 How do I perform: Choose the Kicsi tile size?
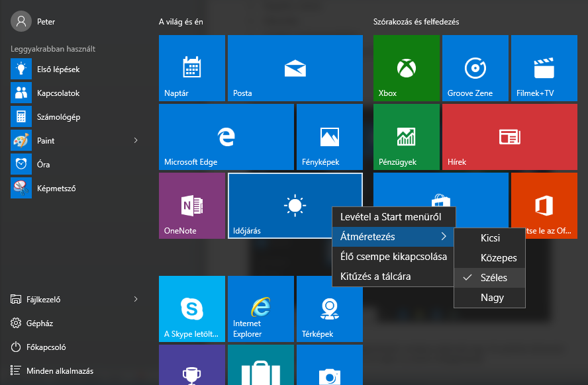click(x=490, y=238)
